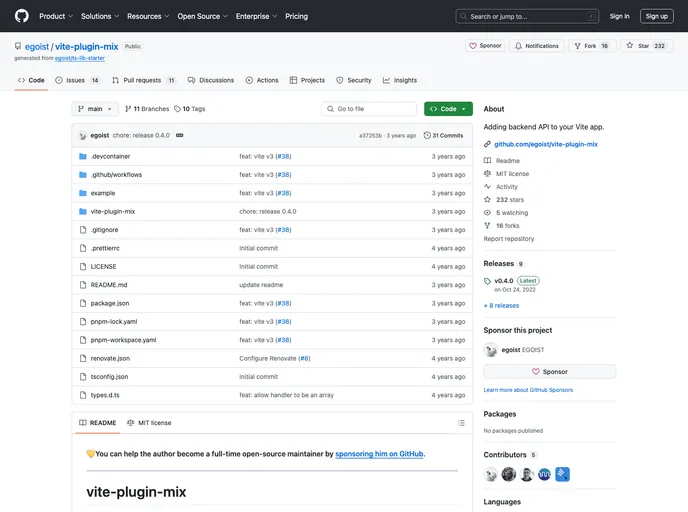Open the commit history via 31 Commits
Image resolution: width=688 pixels, height=512 pixels.
(444, 135)
